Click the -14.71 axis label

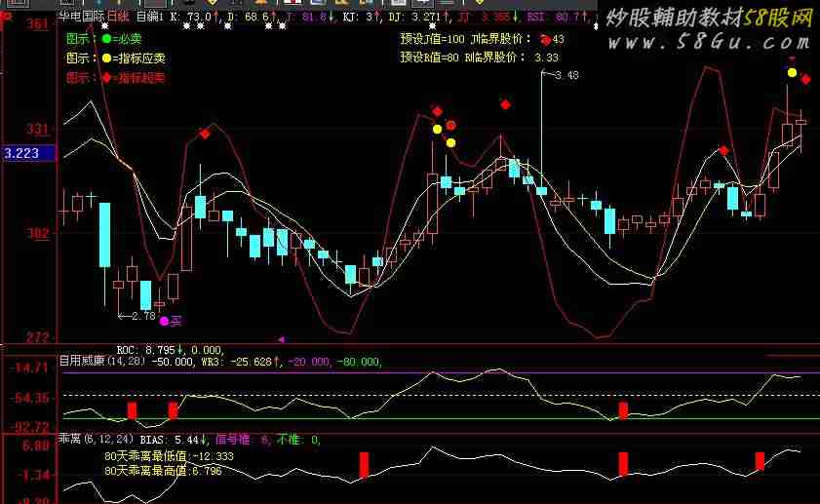click(30, 368)
